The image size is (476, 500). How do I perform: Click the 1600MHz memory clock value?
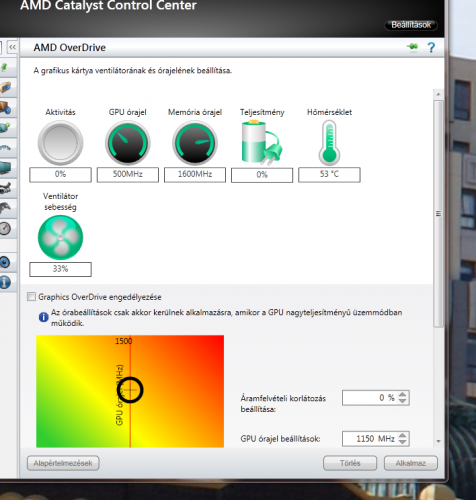click(x=195, y=174)
